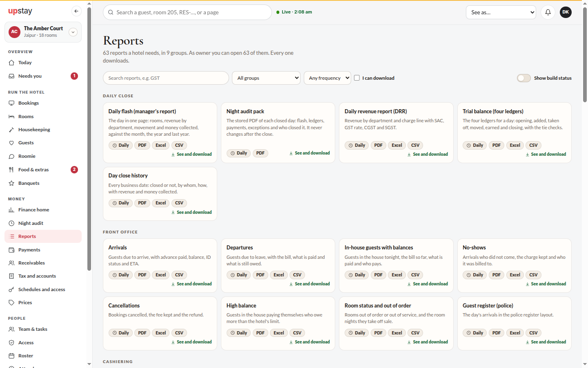
Task: Open Guests section
Action: tap(43, 143)
